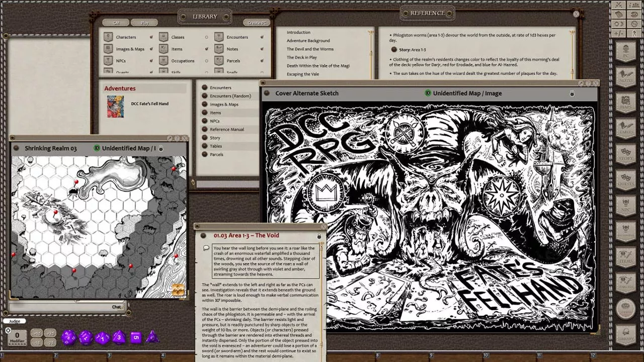This screenshot has height=362, width=644.
Task: Click the GM button in Library
Action: point(116,23)
